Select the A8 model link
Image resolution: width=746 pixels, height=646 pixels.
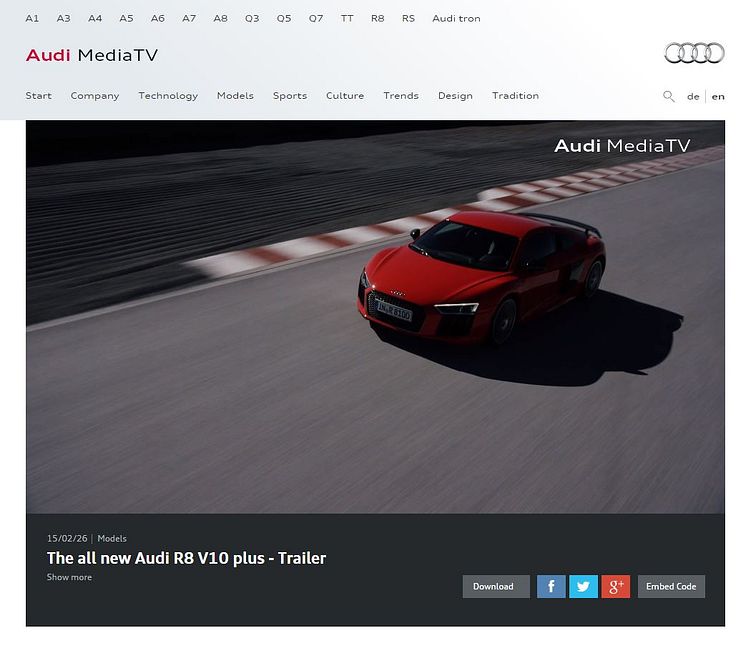click(x=220, y=19)
